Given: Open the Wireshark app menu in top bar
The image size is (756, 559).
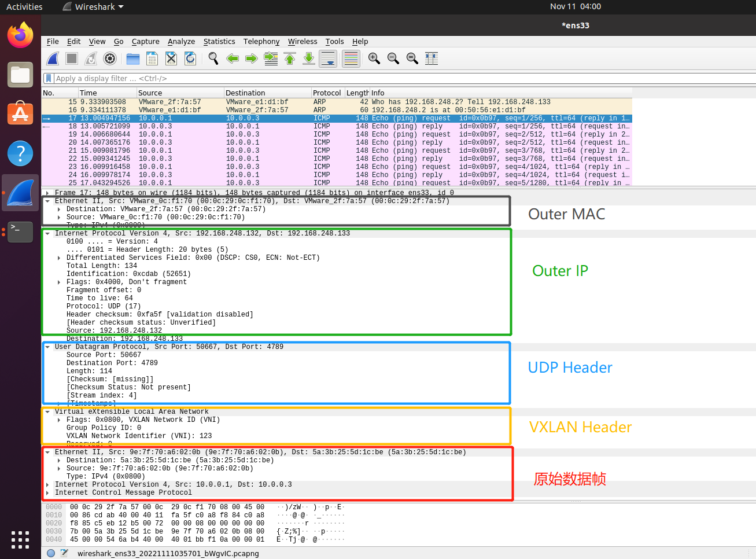Looking at the screenshot, I should (x=93, y=7).
